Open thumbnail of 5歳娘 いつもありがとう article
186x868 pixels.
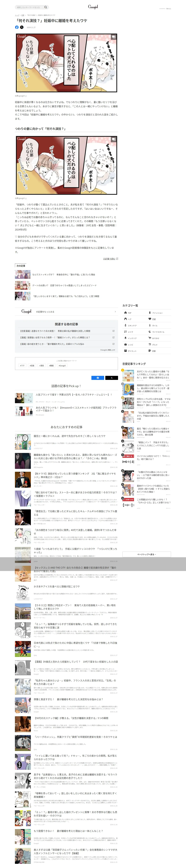click(x=23, y=555)
